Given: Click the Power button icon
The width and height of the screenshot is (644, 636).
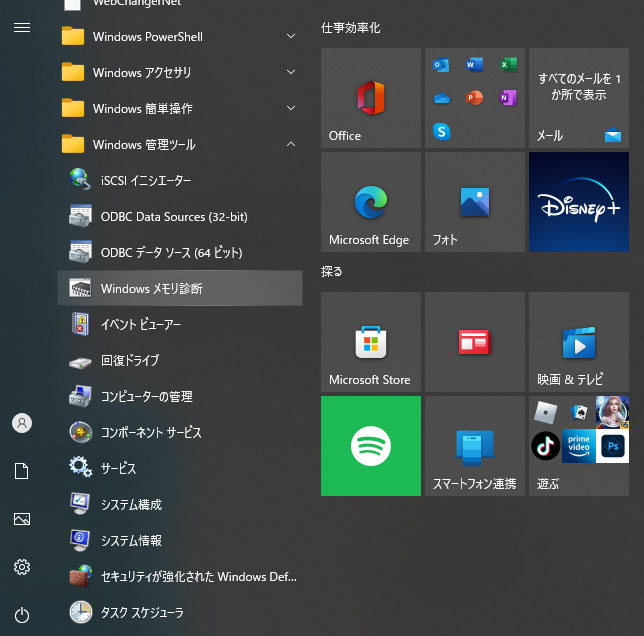Looking at the screenshot, I should point(22,615).
